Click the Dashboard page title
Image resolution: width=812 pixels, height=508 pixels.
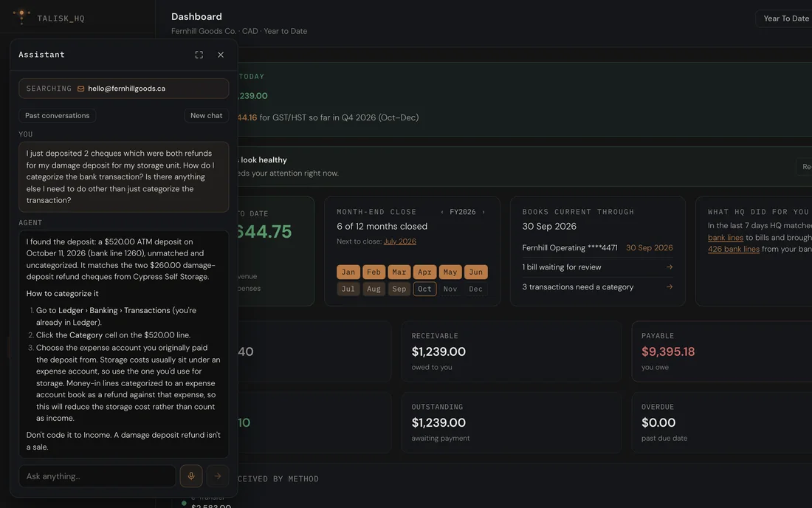[x=196, y=17]
